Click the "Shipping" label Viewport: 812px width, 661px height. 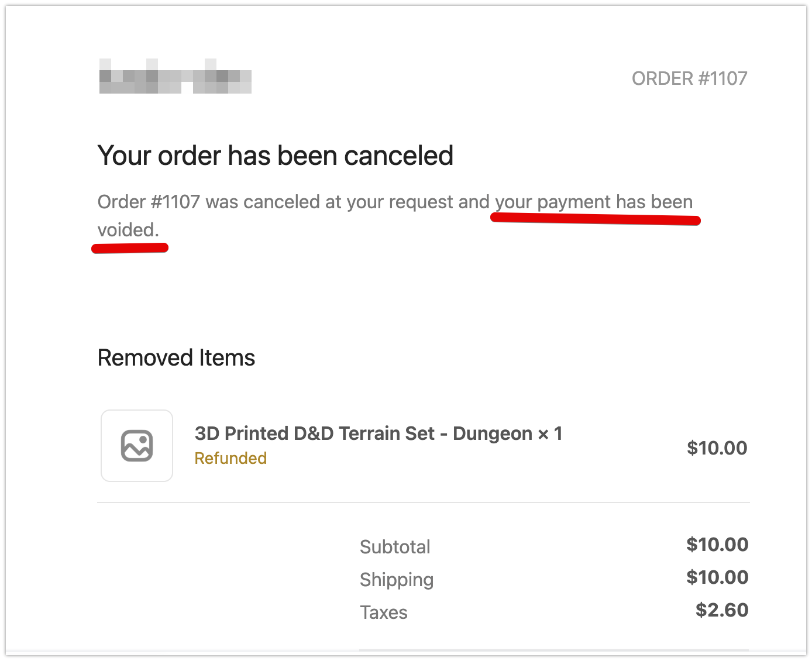point(397,580)
